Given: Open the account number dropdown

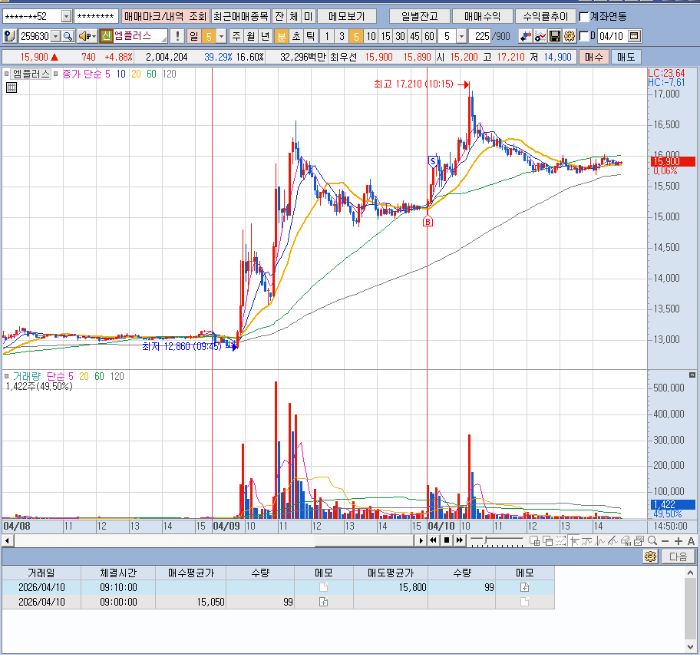Looking at the screenshot, I should (x=66, y=17).
